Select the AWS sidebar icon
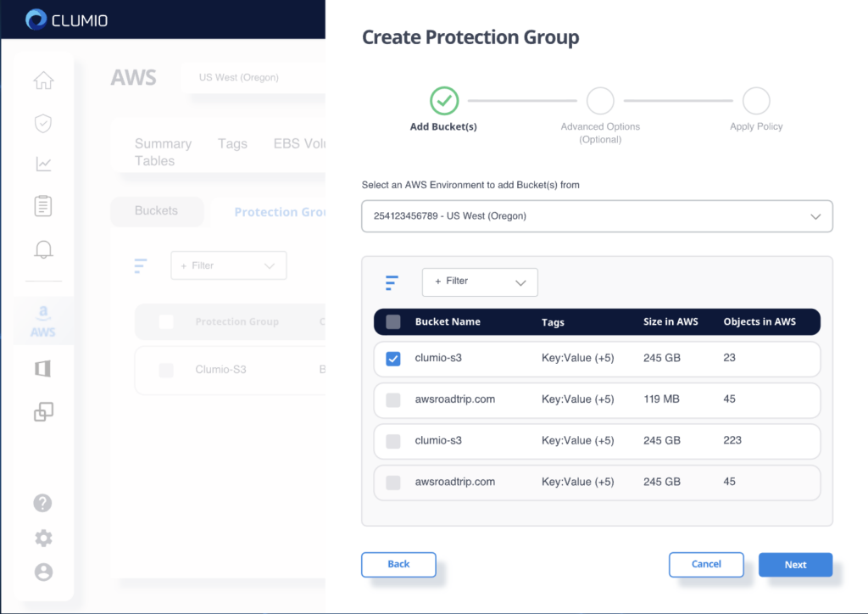 tap(43, 321)
